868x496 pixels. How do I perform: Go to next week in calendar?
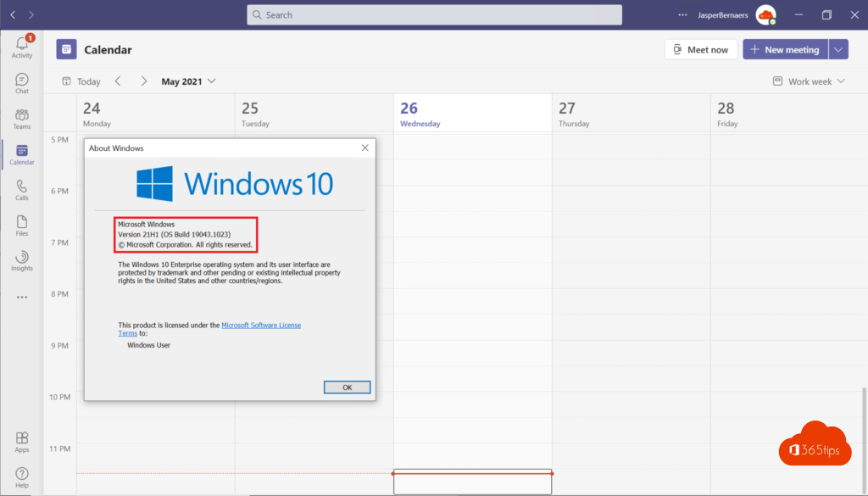tap(144, 81)
